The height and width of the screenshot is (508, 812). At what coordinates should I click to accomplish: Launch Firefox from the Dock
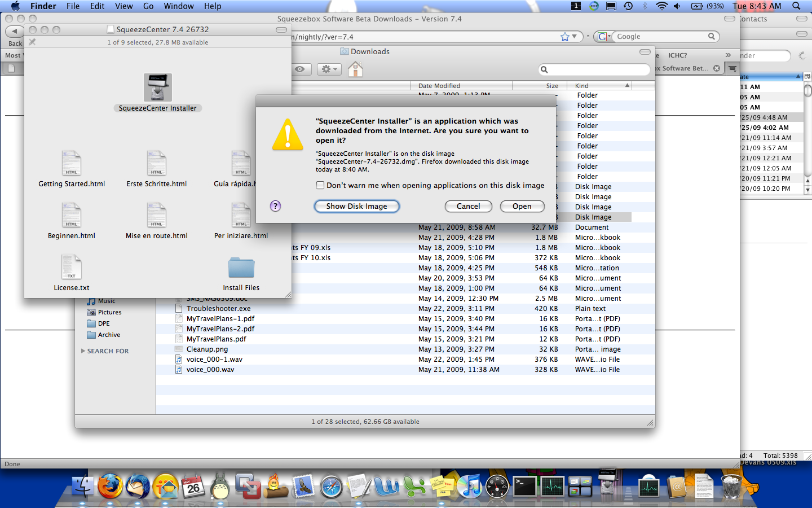[110, 486]
